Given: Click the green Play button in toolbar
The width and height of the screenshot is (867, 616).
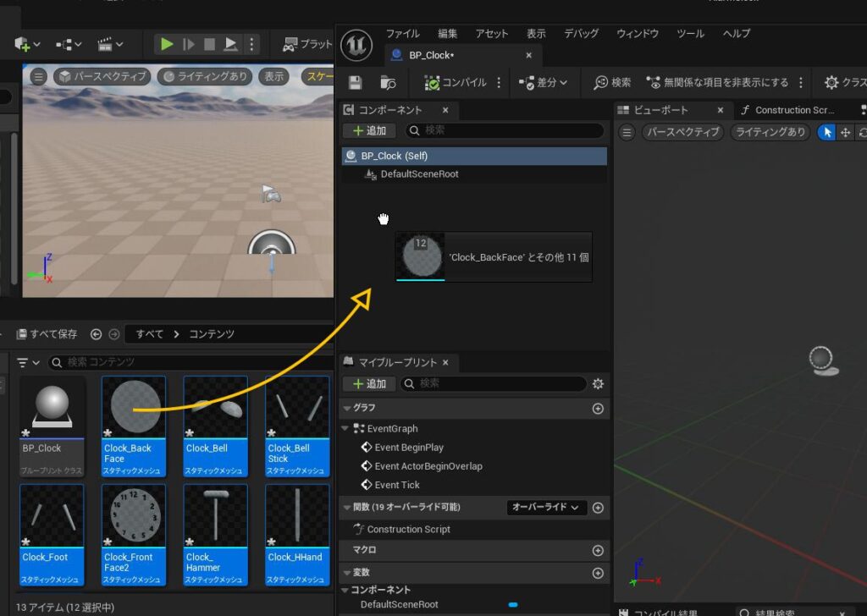Looking at the screenshot, I should pos(167,44).
